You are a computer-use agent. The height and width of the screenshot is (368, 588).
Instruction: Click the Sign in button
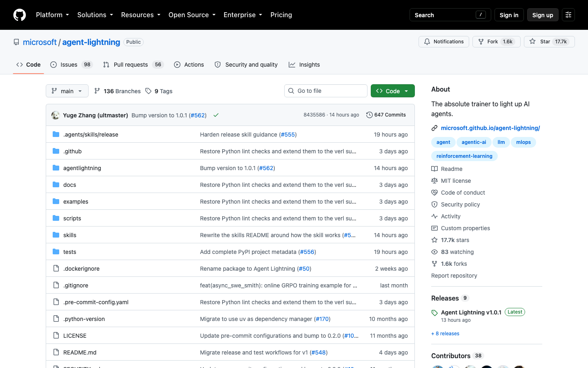(509, 15)
